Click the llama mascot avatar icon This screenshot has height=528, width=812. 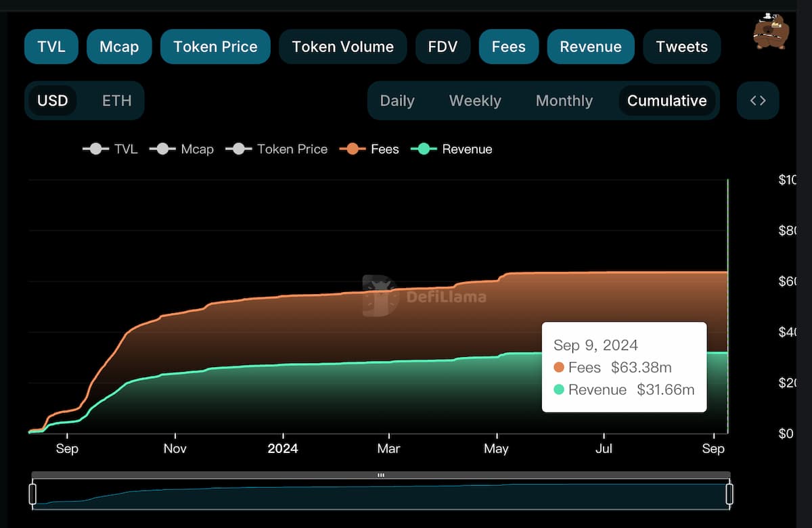tap(771, 31)
